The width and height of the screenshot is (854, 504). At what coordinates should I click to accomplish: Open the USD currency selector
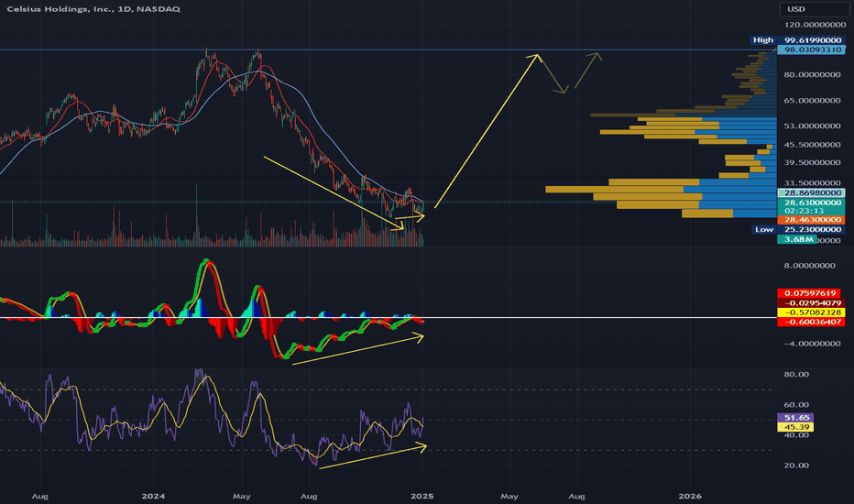pos(813,9)
